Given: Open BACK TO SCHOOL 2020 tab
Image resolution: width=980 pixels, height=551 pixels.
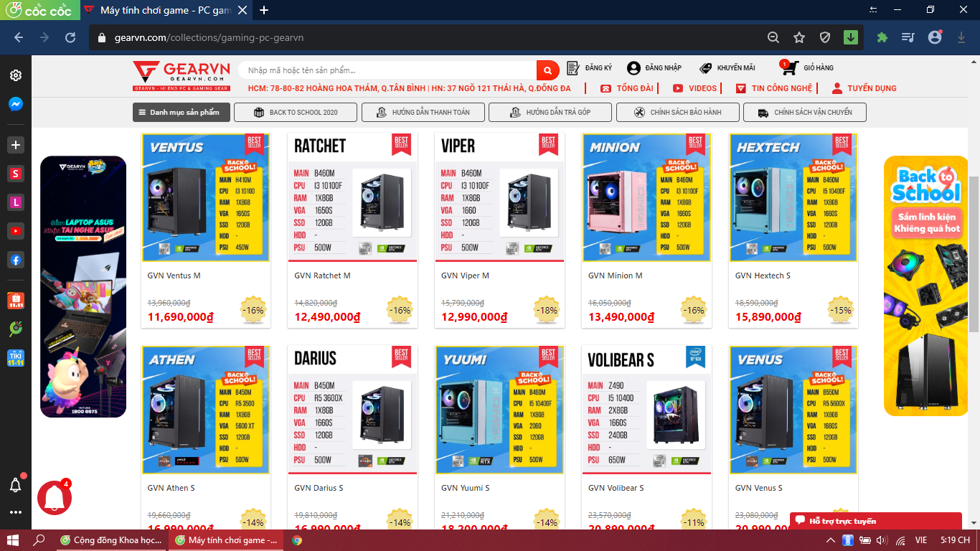Looking at the screenshot, I should click(x=296, y=113).
